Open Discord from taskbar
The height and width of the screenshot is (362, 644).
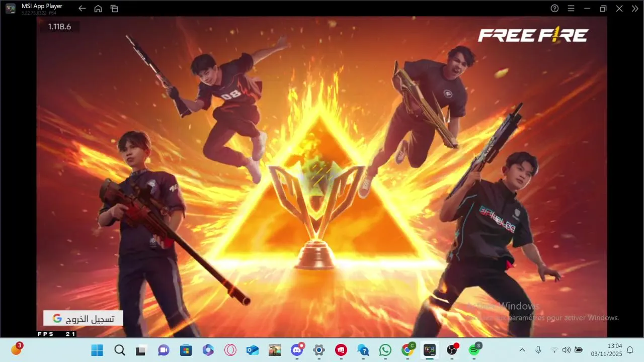pos(297,350)
